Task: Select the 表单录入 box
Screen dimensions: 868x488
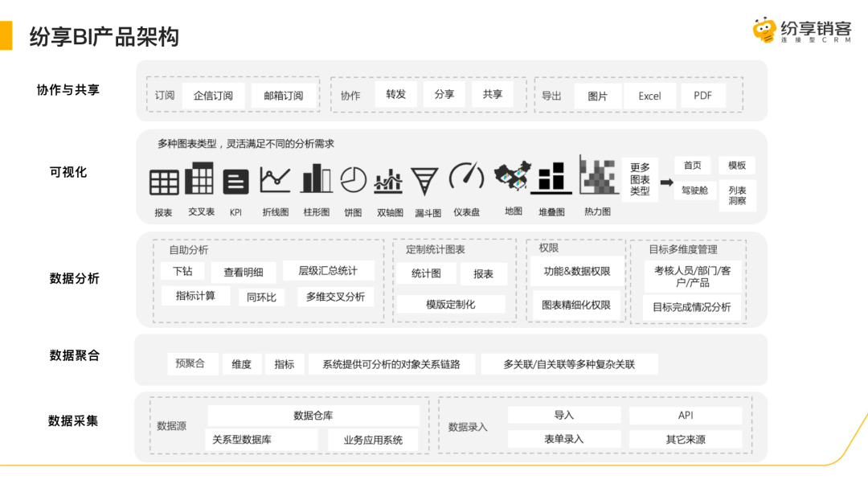Action: (x=564, y=439)
